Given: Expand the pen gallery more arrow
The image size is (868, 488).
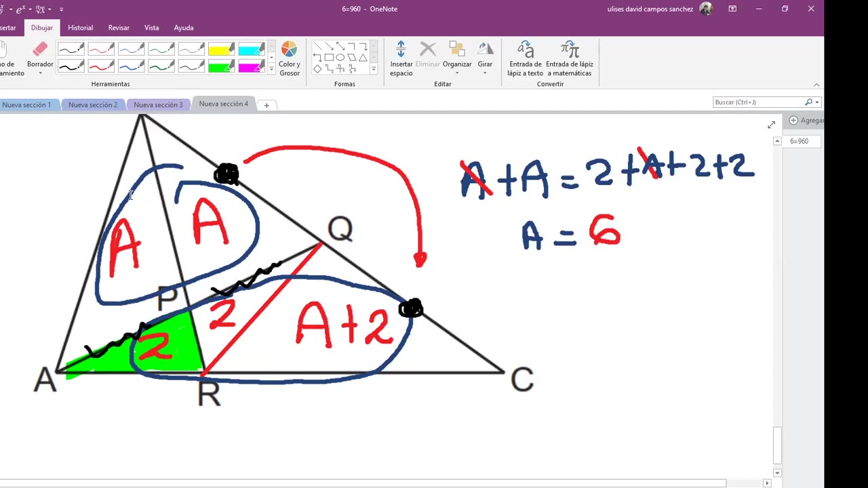Looking at the screenshot, I should pos(271,69).
